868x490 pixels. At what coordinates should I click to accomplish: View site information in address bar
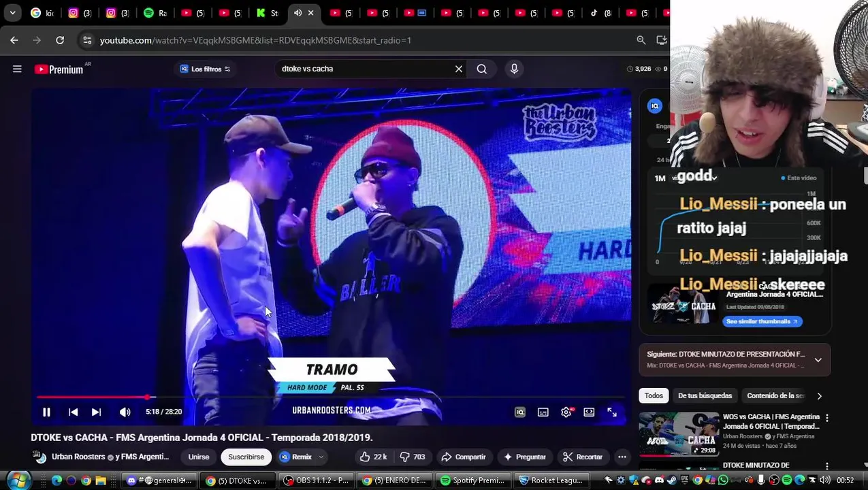(x=87, y=40)
